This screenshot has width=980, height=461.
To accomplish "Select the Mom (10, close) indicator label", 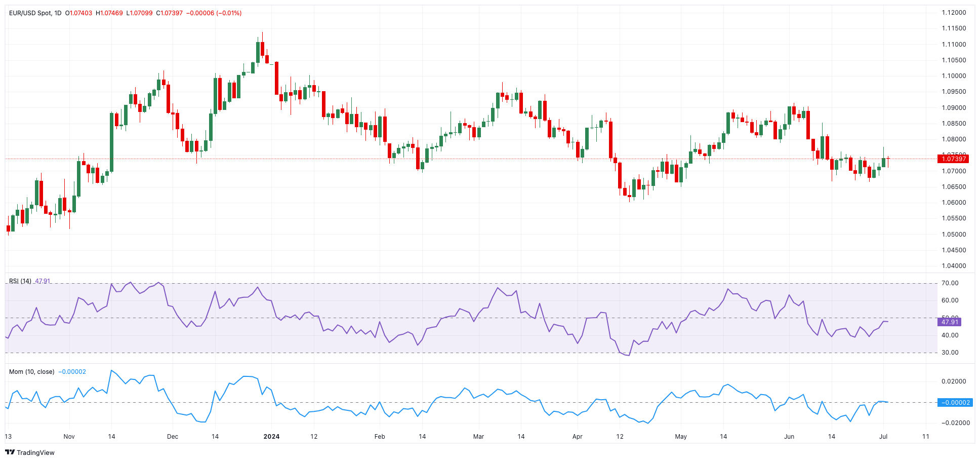I will click(31, 372).
